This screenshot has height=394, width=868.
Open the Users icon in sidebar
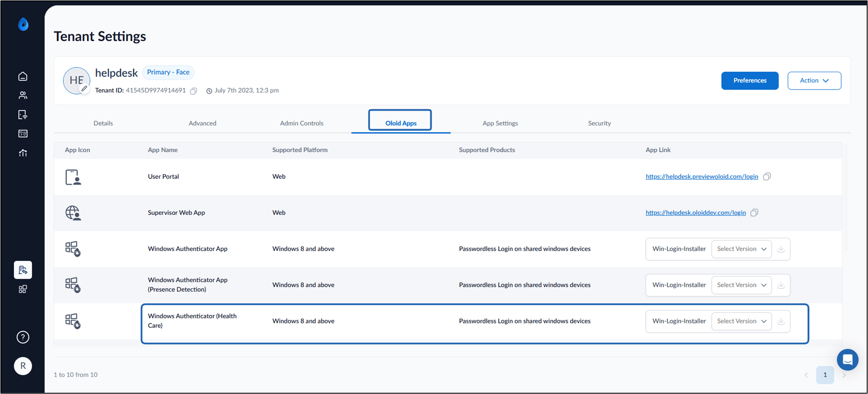pos(23,95)
